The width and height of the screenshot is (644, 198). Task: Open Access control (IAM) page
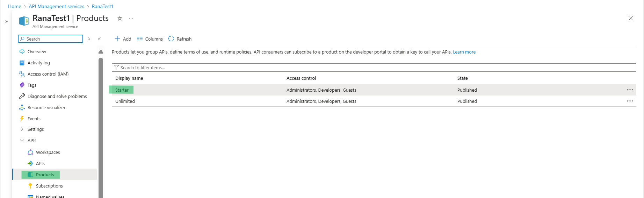(x=48, y=74)
